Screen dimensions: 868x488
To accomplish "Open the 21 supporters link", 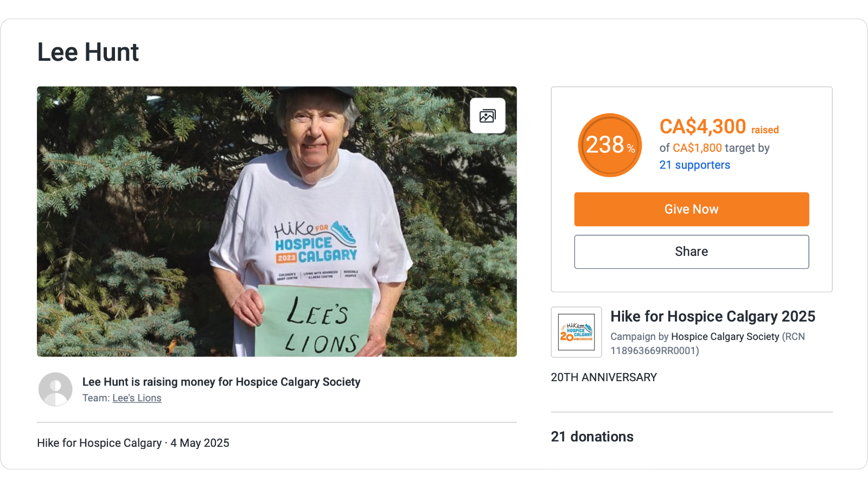I will [x=695, y=165].
